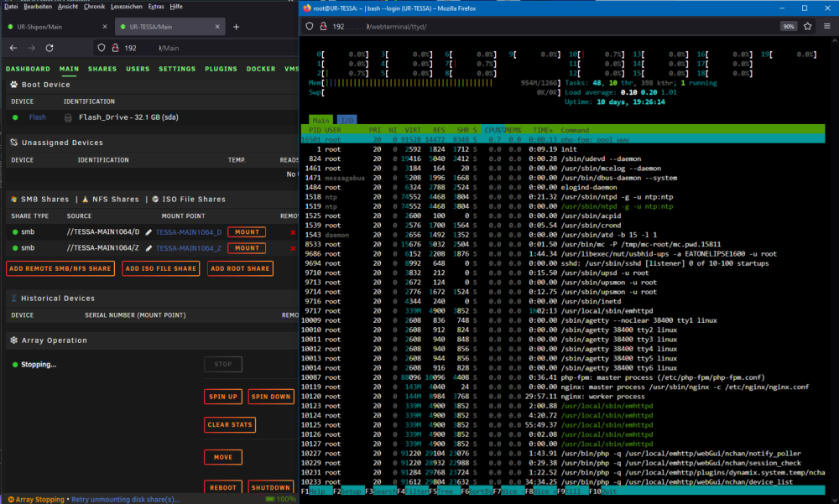The width and height of the screenshot is (839, 504).
Task: Click green status dot of TESSA-MAIN1064/Z share
Action: point(15,248)
